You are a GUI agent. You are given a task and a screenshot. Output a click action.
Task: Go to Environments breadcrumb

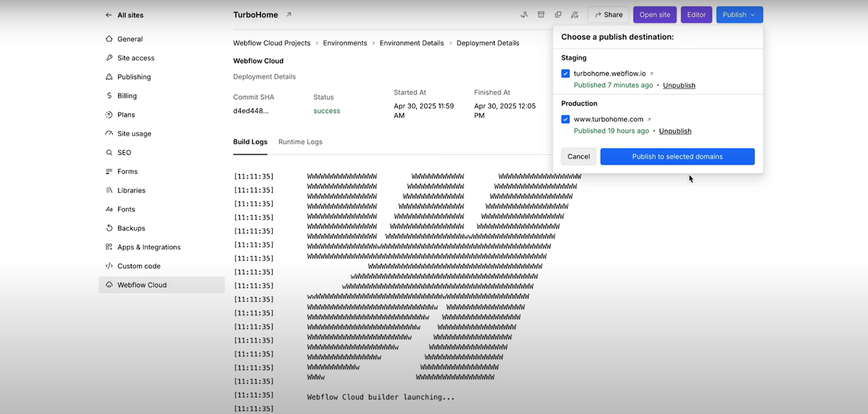coord(345,43)
